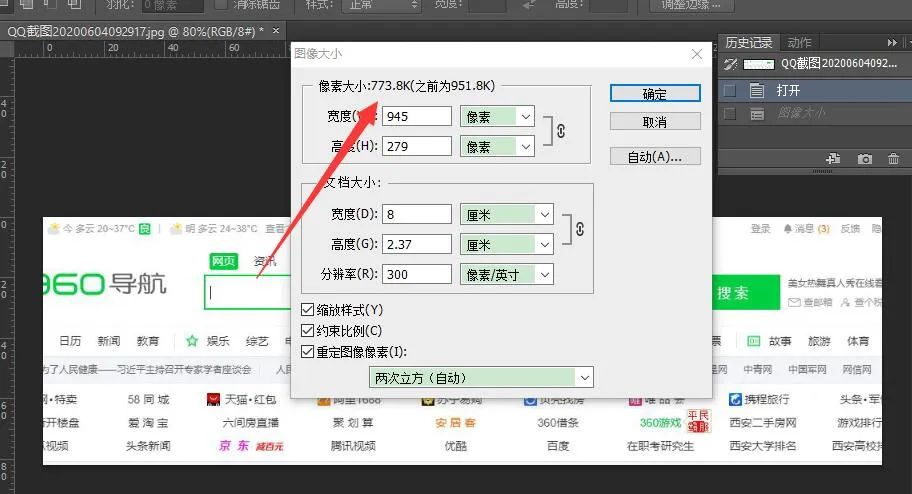Open document width unit dropdown (厘米)
912x494 pixels.
(507, 215)
